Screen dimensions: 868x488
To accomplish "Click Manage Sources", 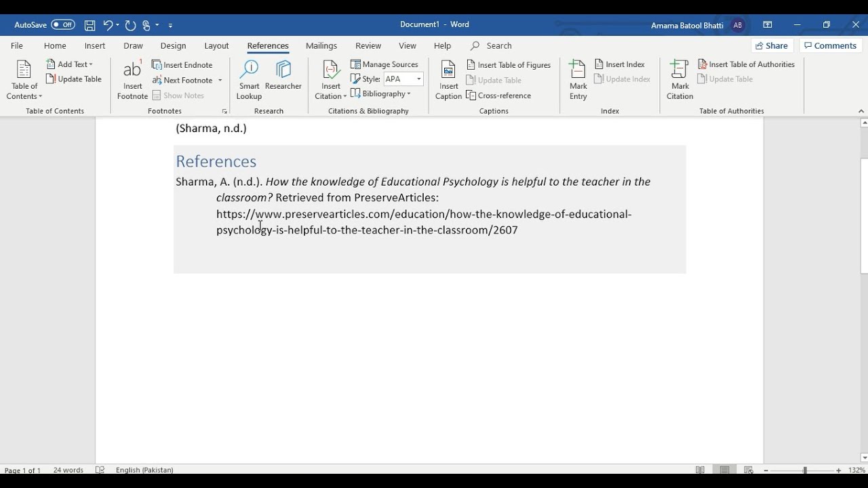I will [x=384, y=64].
